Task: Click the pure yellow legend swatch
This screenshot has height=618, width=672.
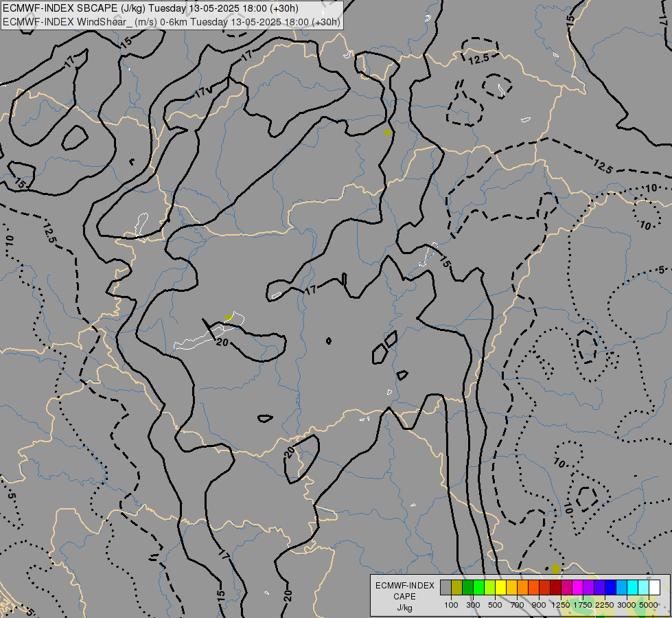Action: coord(501,587)
